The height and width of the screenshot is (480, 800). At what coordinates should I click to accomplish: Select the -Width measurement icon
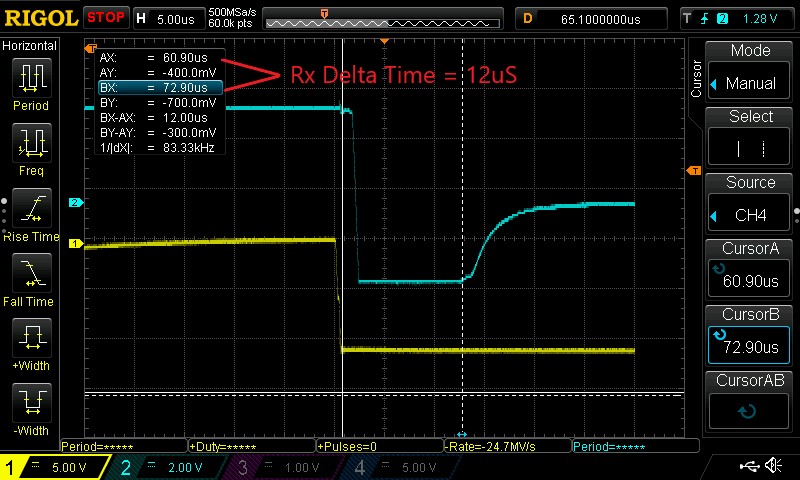point(32,402)
